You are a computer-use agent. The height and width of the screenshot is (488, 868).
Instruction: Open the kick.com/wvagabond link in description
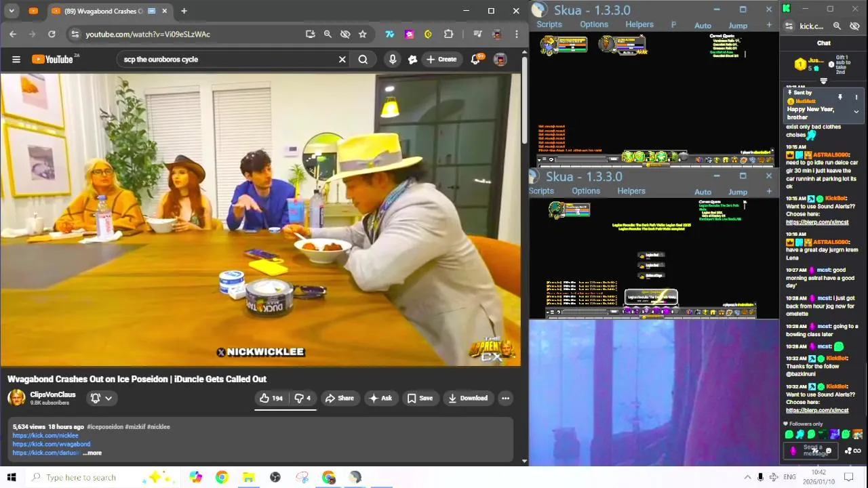(51, 444)
